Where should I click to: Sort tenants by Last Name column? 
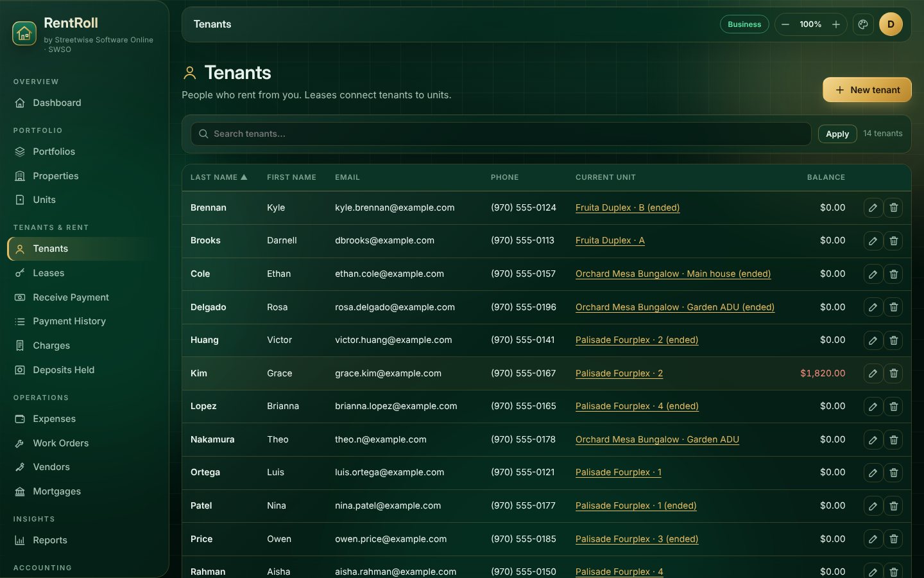(x=219, y=177)
